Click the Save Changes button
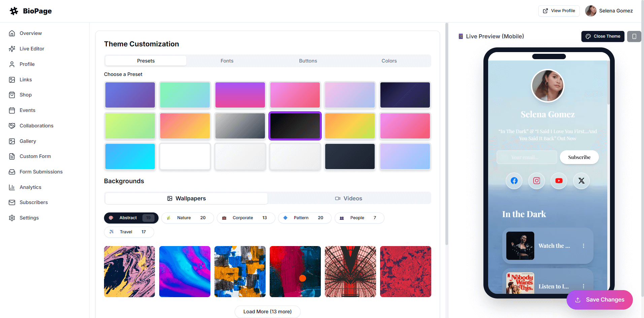The image size is (644, 318). tap(600, 300)
